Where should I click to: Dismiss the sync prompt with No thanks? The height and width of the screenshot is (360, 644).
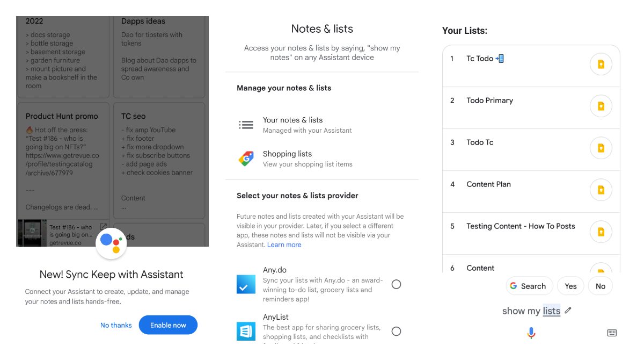(116, 325)
